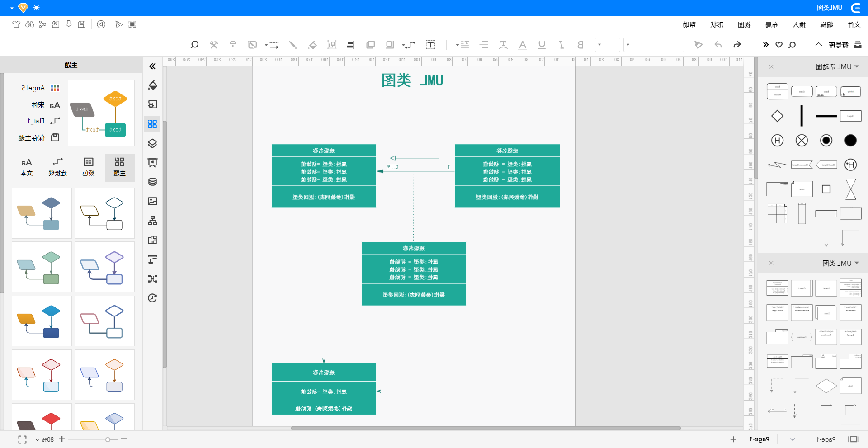868x448 pixels.
Task: Collapse the UML 类图 symbol section
Action: pyautogui.click(x=857, y=263)
